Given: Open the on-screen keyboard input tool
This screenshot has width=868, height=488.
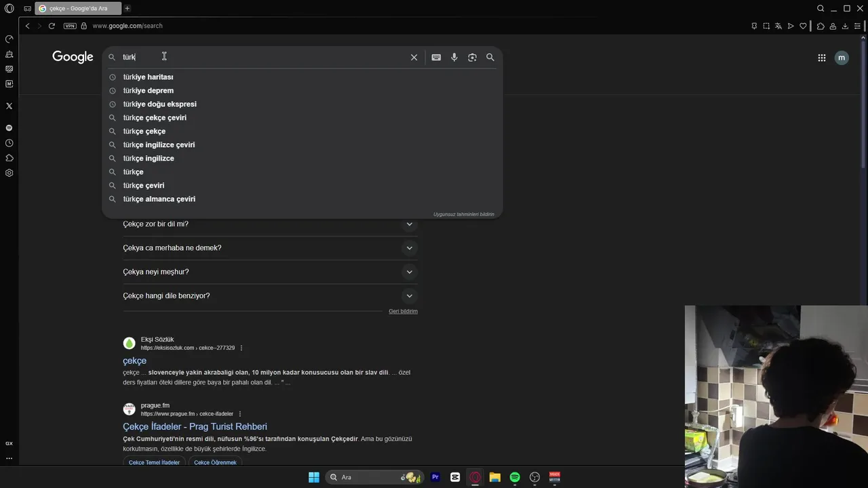Looking at the screenshot, I should (x=436, y=58).
